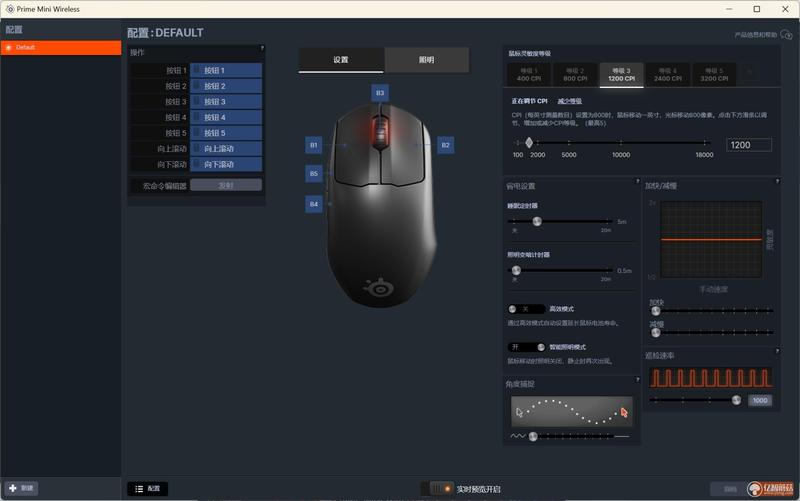Click help icon of 加快/减慢 panel
Image resolution: width=800 pixels, height=501 pixels.
click(x=777, y=181)
